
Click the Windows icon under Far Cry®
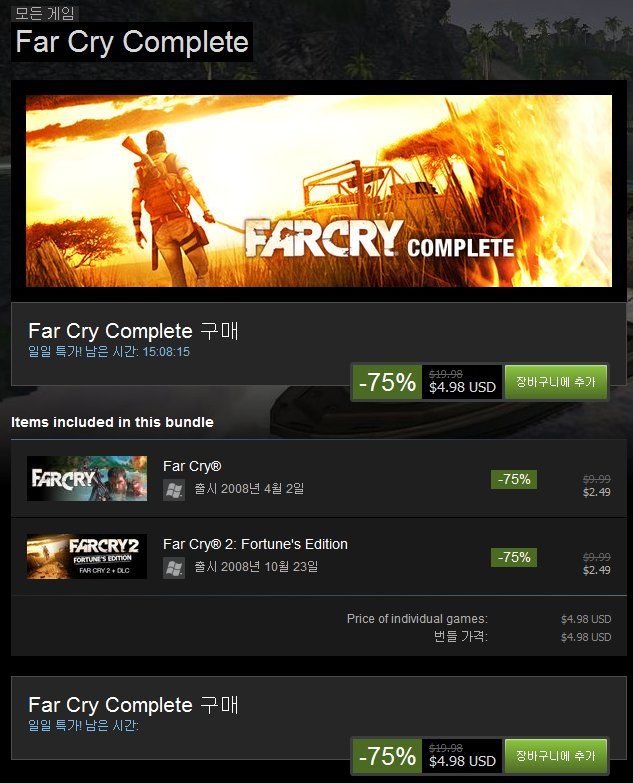(x=174, y=490)
